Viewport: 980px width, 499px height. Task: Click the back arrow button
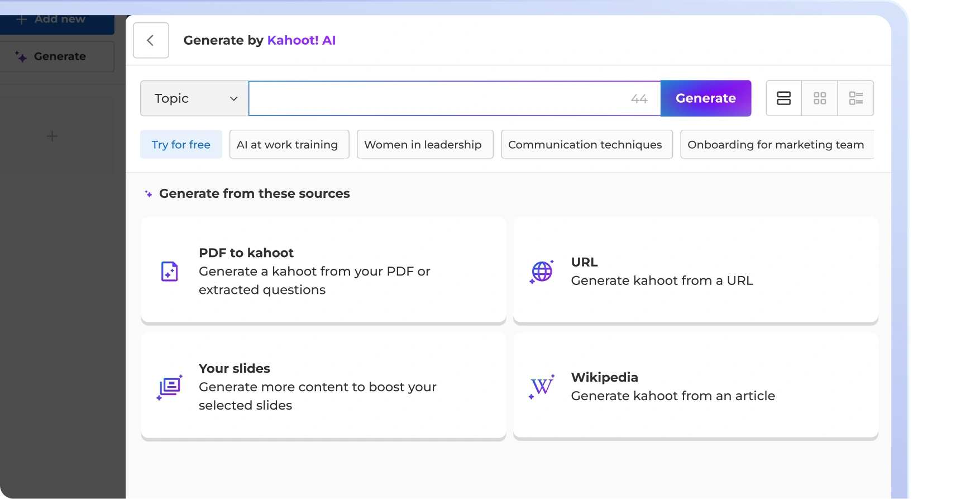151,40
